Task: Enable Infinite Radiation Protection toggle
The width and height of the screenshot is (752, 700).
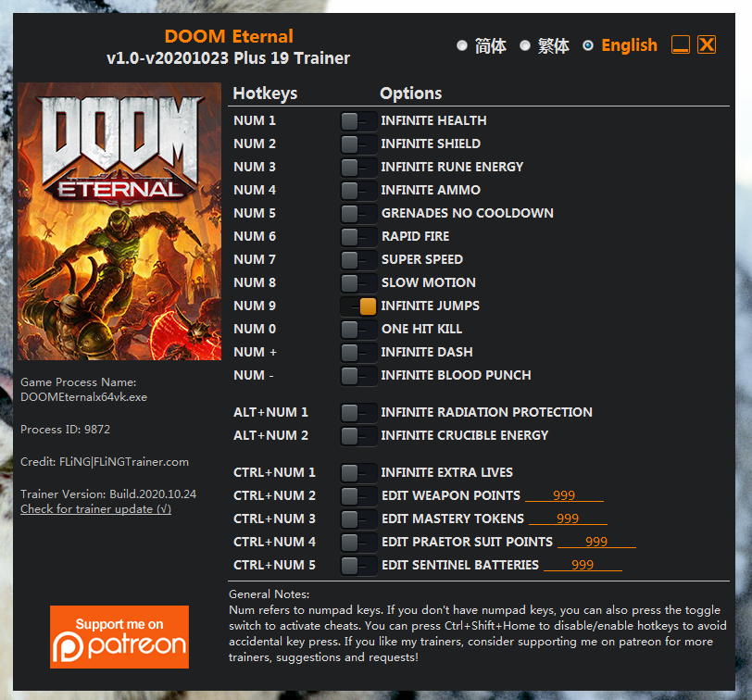Action: (358, 413)
